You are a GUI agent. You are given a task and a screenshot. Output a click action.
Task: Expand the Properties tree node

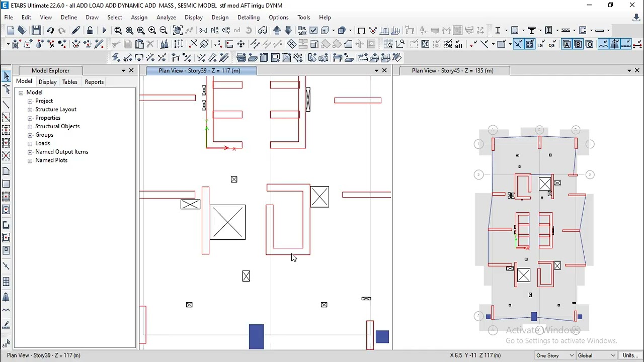click(x=30, y=118)
